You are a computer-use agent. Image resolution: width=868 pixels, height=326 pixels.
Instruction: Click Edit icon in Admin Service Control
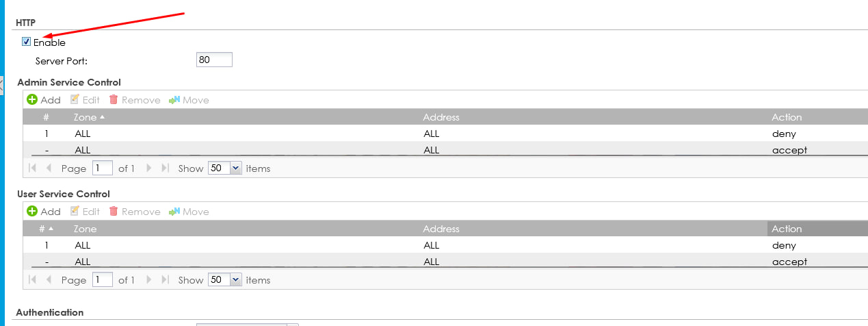75,100
